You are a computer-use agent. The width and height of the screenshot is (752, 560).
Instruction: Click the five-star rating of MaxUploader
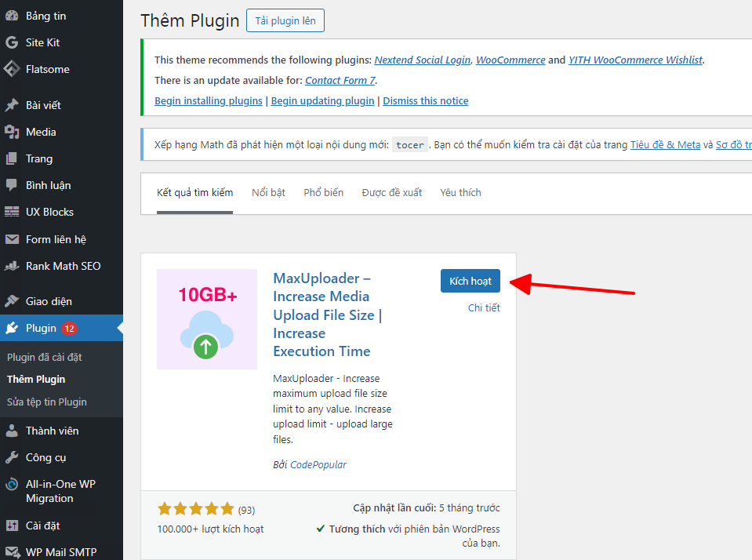coord(196,509)
